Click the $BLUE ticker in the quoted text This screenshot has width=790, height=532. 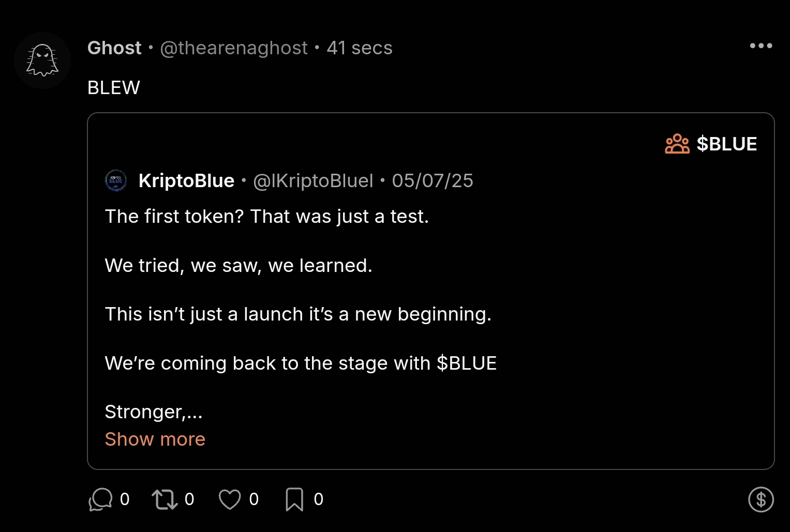click(x=467, y=363)
